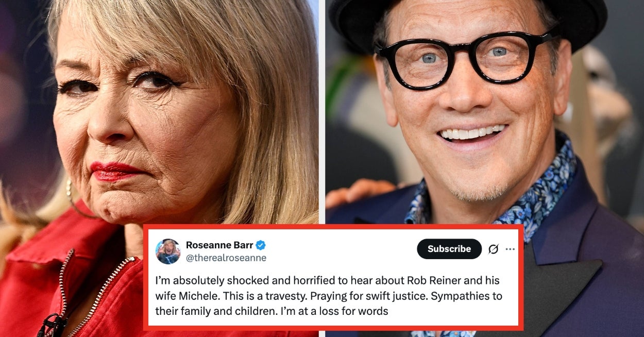Click the woman's red lipstick lips
Screen dimensions: 644x337
point(114,172)
